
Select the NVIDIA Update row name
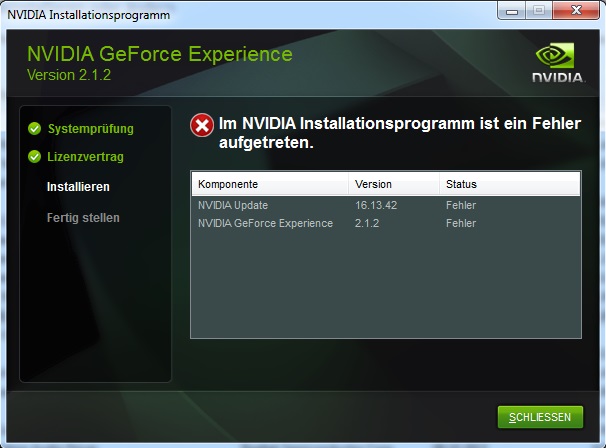(x=233, y=205)
